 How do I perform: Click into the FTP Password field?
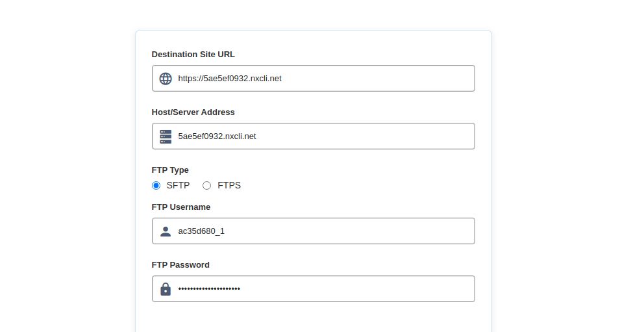click(x=325, y=289)
